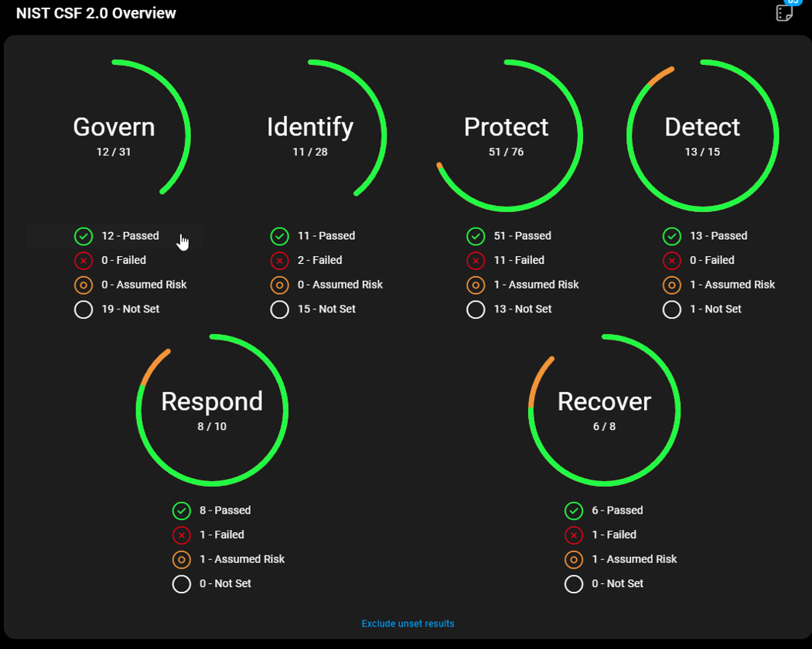This screenshot has height=649, width=812.
Task: Click 11 - Failed under Protect
Action: coord(519,261)
